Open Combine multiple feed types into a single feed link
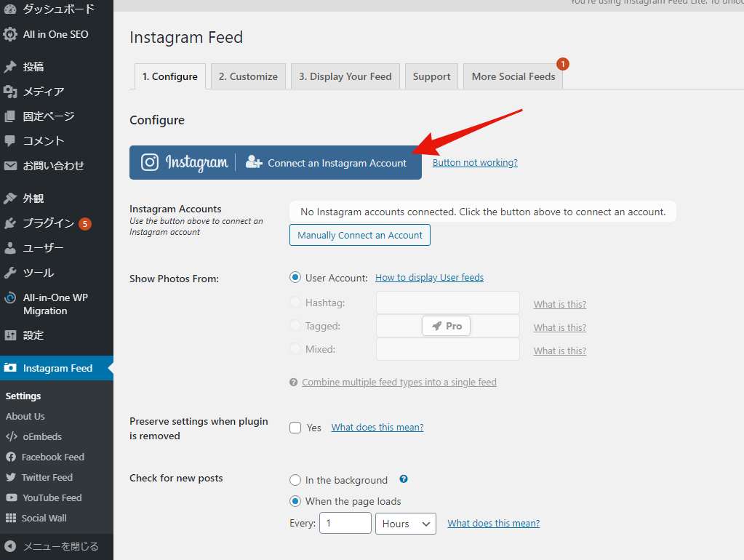The image size is (744, 560). tap(399, 382)
